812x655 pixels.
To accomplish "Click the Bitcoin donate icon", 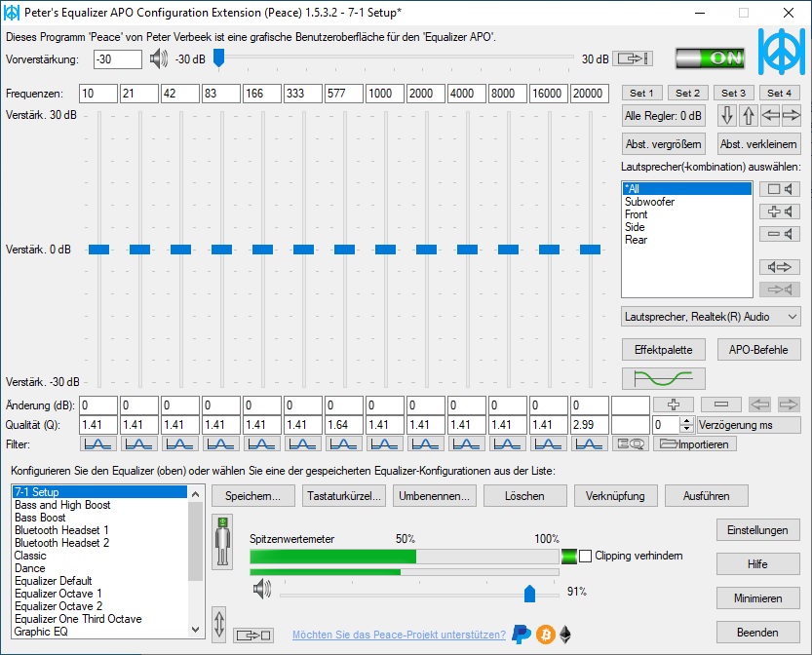I will click(x=545, y=635).
